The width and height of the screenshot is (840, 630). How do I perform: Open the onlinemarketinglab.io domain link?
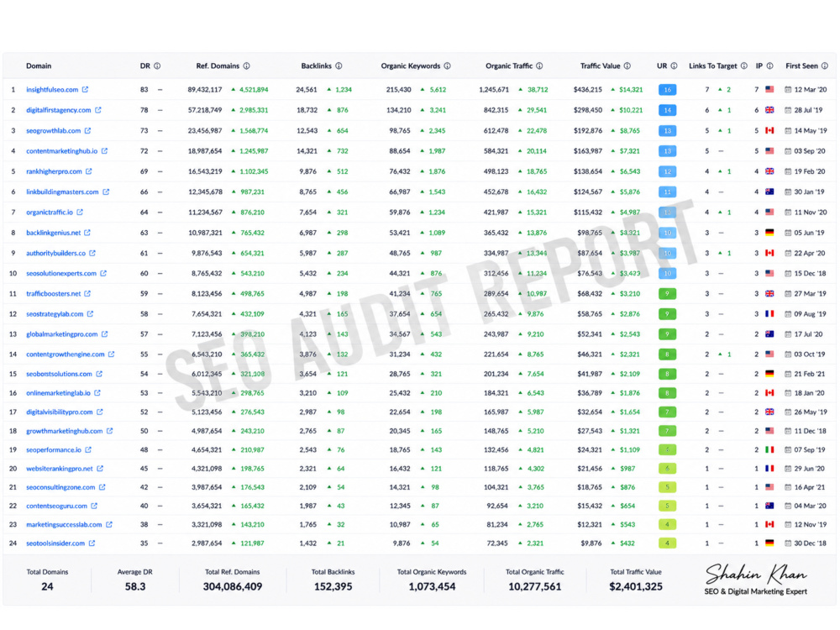tap(59, 393)
